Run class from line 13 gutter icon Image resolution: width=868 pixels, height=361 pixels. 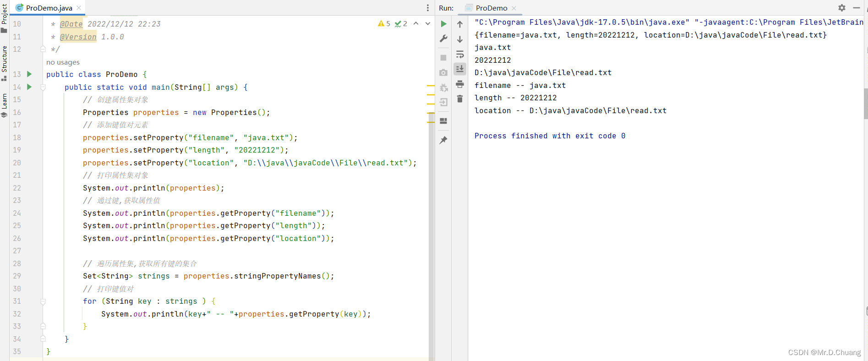pyautogui.click(x=29, y=74)
